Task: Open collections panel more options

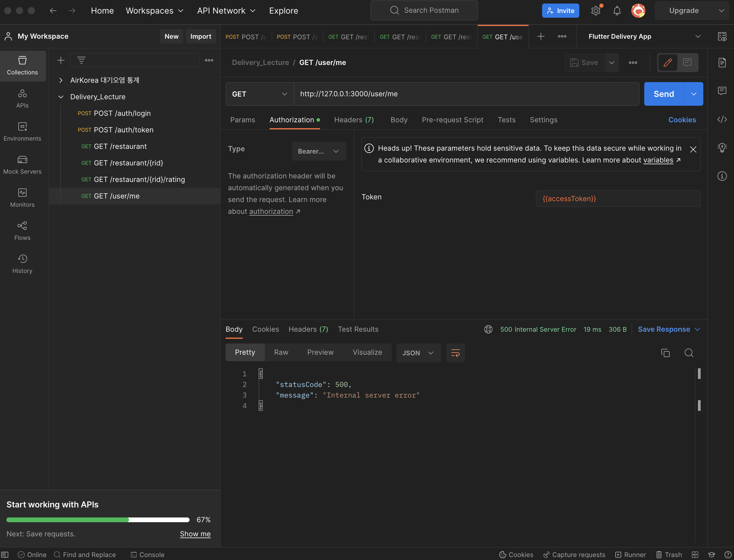Action: click(209, 60)
